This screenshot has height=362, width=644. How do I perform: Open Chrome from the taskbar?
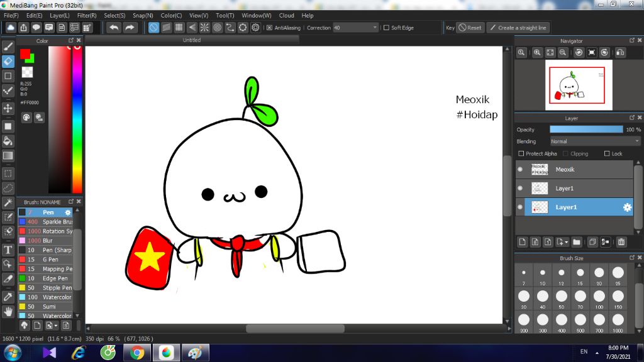[137, 353]
